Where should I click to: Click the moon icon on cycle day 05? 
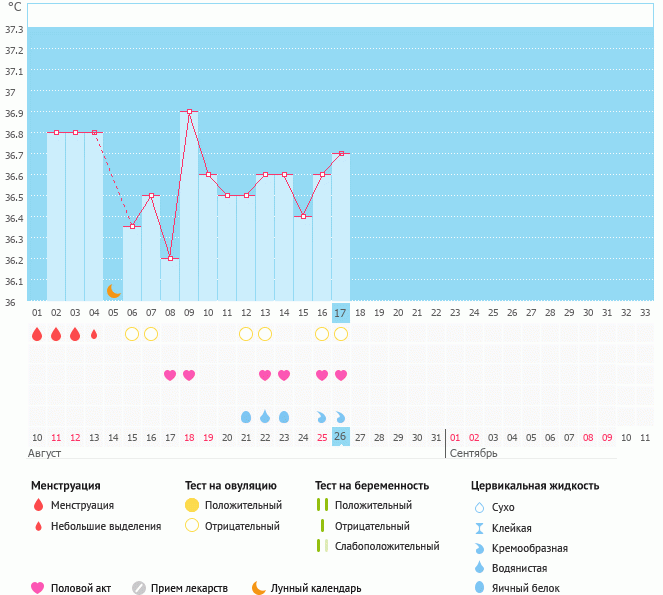[x=114, y=291]
